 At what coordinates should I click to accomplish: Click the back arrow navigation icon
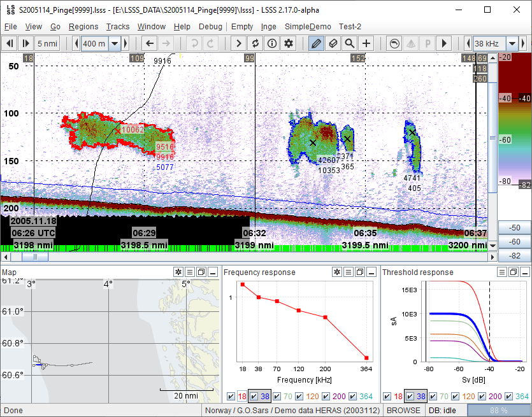click(150, 43)
